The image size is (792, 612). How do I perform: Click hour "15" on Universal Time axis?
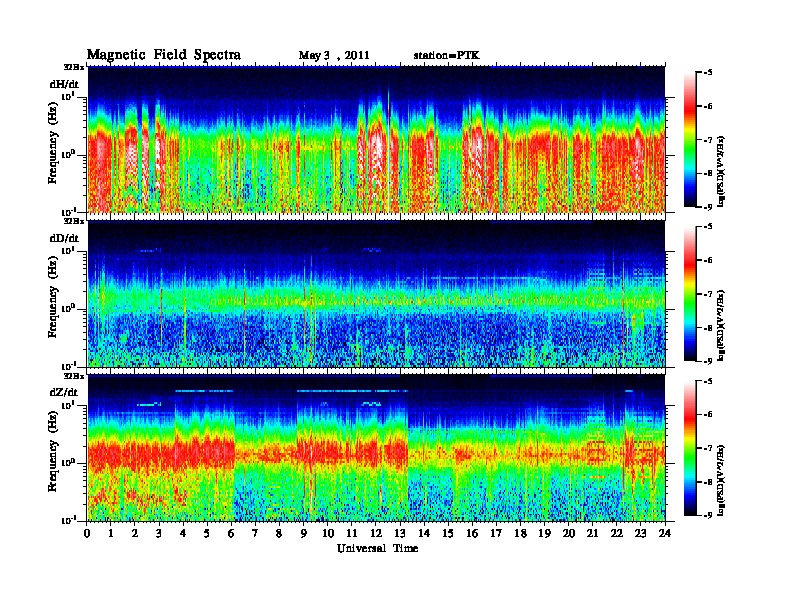pos(448,533)
